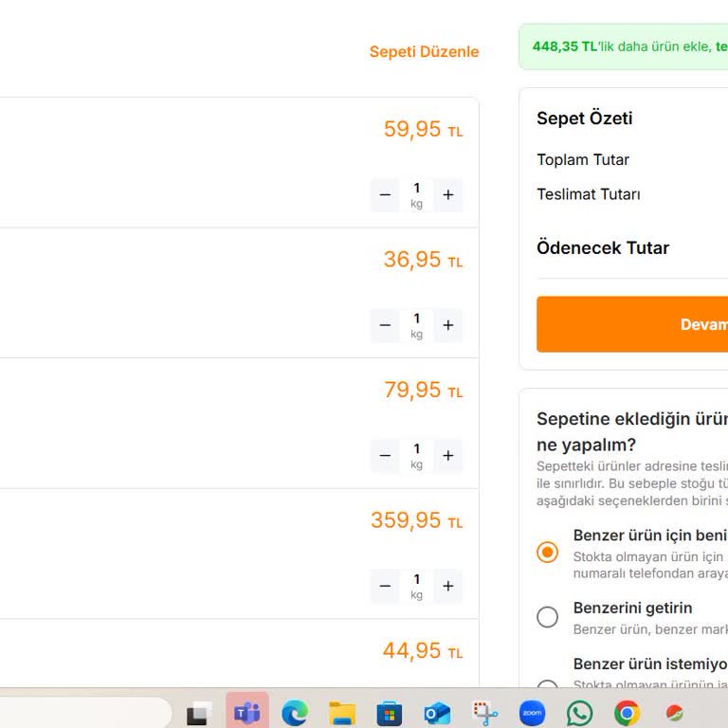Open WhatsApp from the taskbar

click(x=579, y=713)
